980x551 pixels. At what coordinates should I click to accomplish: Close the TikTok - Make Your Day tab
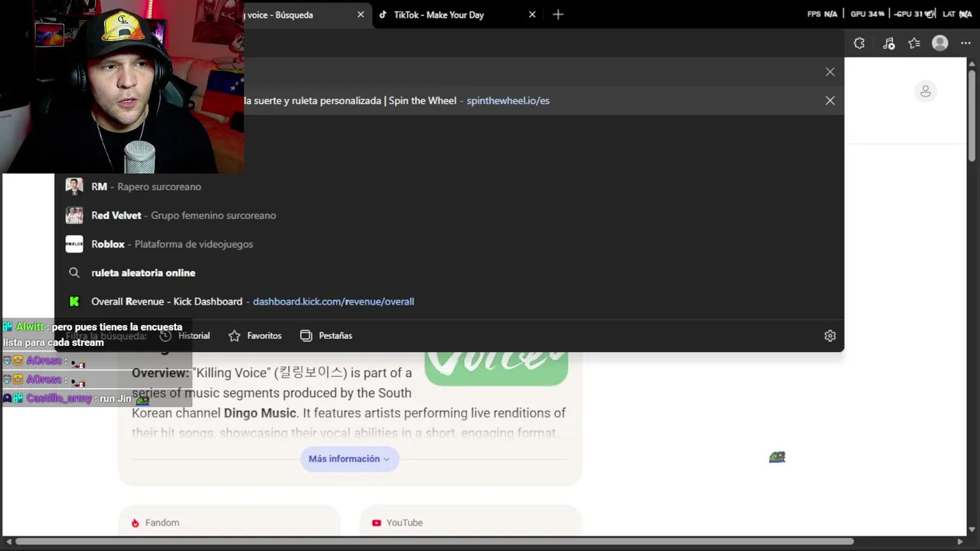pos(532,15)
